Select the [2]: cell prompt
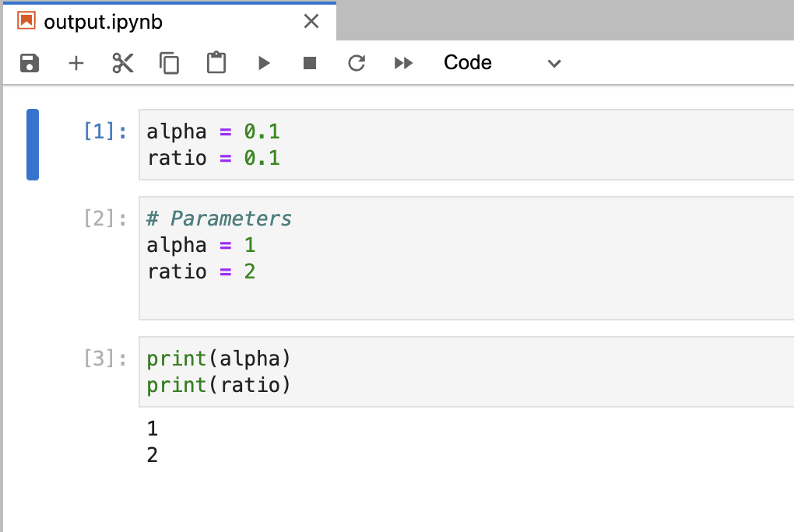 (x=105, y=219)
